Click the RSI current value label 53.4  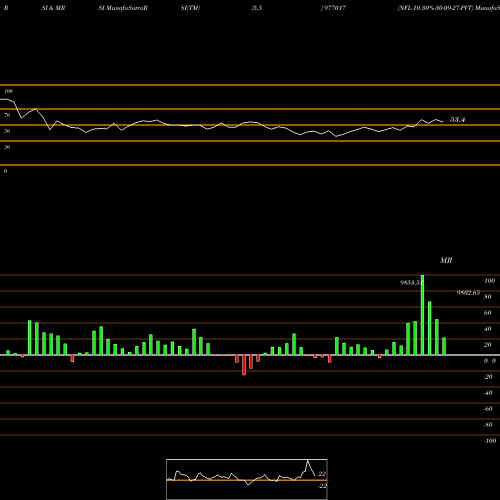pos(457,120)
